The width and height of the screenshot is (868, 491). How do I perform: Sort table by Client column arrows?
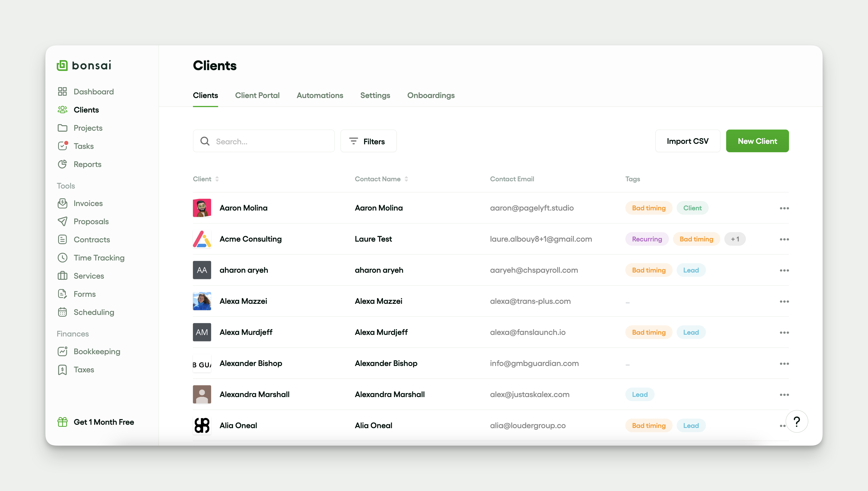217,179
